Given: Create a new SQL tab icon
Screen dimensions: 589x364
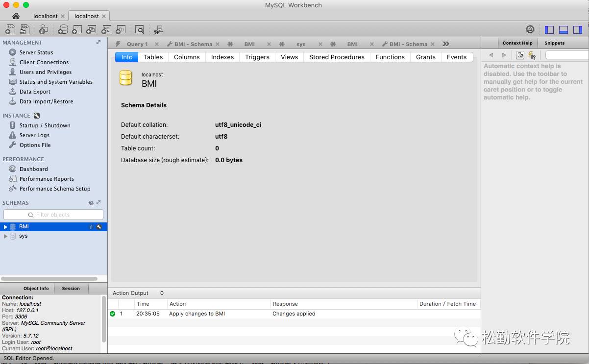Looking at the screenshot, I should coord(10,29).
